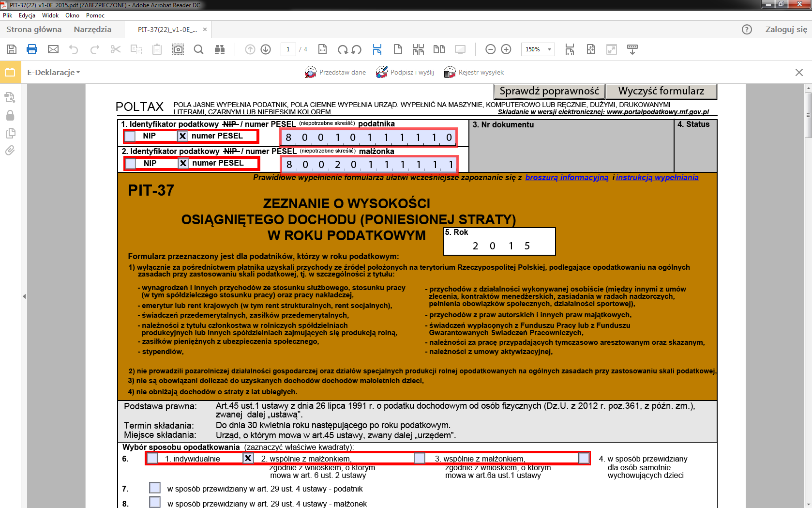The image size is (812, 508).
Task: Open the Widok menu
Action: 50,15
